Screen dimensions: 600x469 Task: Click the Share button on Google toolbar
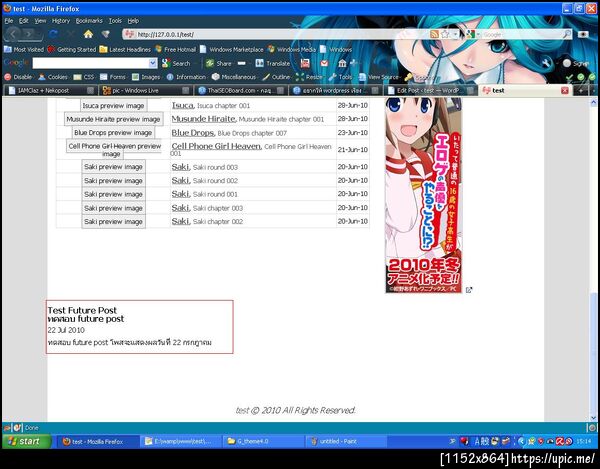[x=218, y=64]
